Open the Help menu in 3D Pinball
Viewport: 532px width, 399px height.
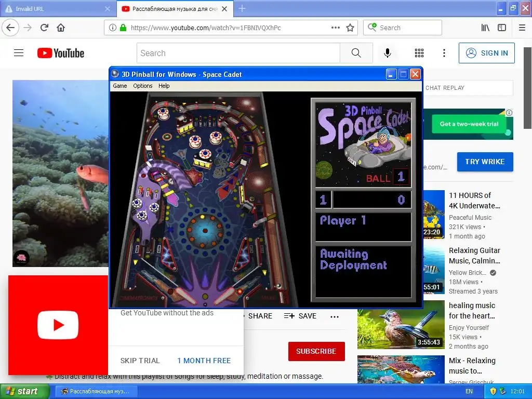164,86
